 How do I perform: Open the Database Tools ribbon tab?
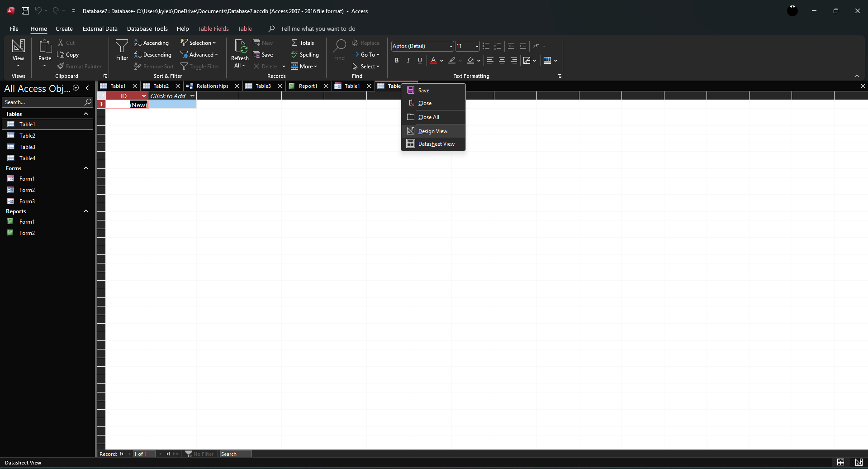click(147, 29)
